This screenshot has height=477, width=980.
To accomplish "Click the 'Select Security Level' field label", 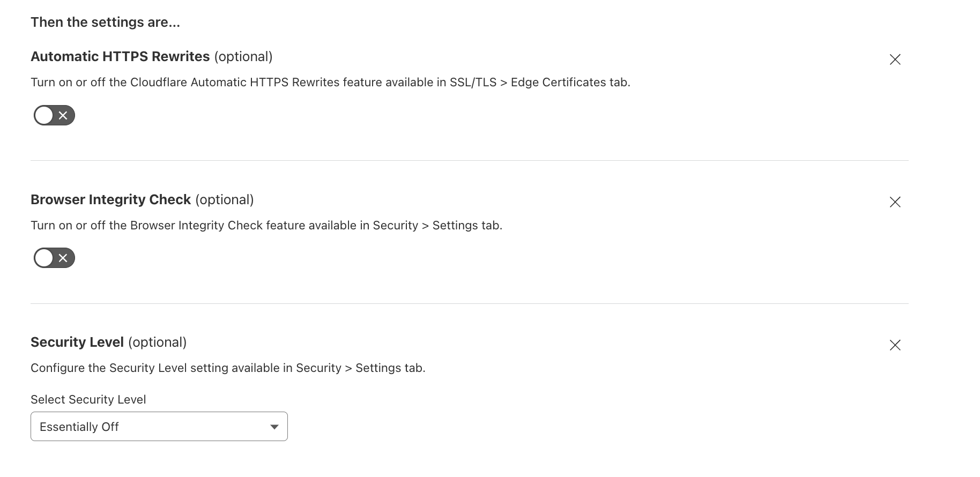I will click(88, 400).
